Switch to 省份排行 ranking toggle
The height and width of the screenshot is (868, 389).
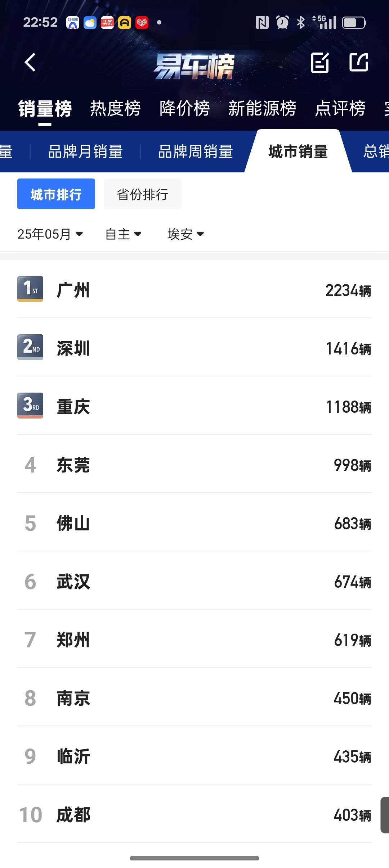(143, 194)
